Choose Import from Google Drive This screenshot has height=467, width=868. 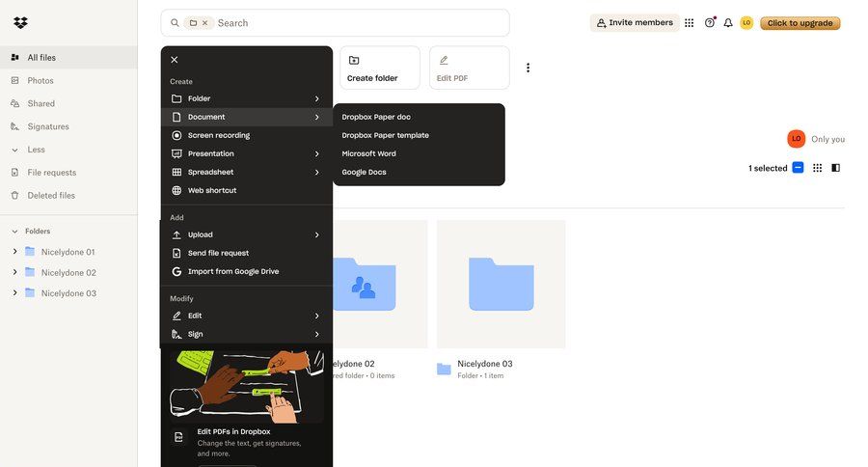(246, 271)
